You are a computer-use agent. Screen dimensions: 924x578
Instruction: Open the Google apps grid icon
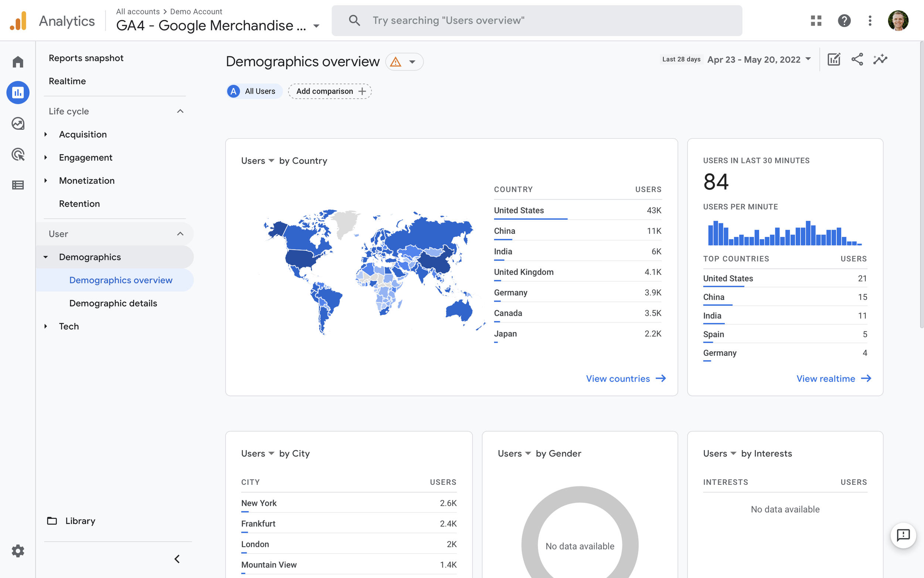click(x=815, y=21)
